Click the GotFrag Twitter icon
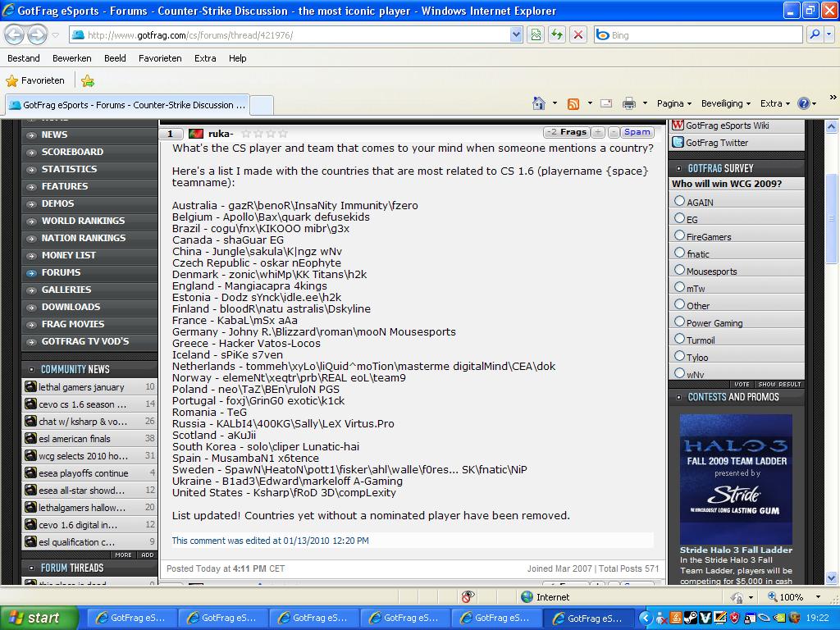Viewport: 840px width, 630px height. [x=678, y=143]
